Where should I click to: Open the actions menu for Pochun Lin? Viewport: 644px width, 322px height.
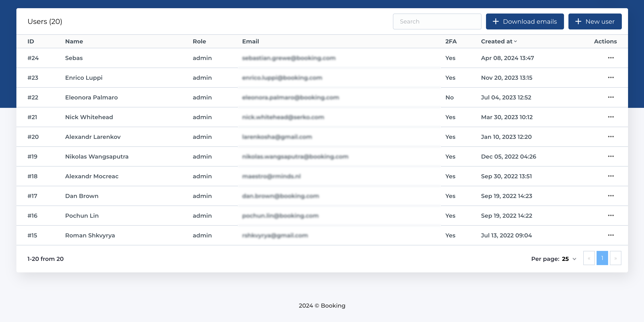pos(611,215)
